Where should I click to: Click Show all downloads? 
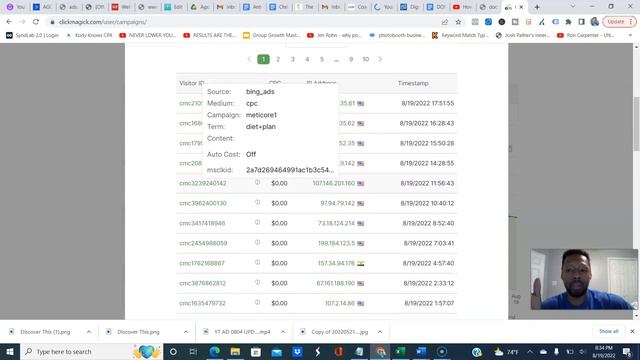coord(609,331)
